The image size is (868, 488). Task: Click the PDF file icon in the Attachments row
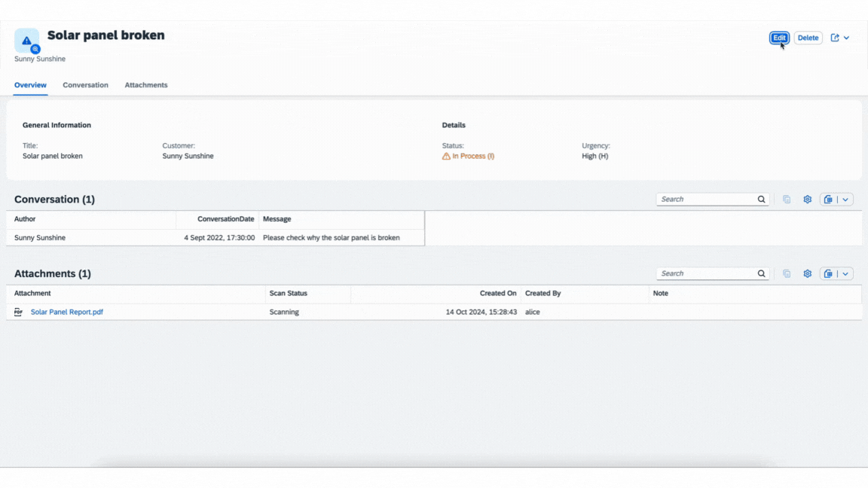18,312
